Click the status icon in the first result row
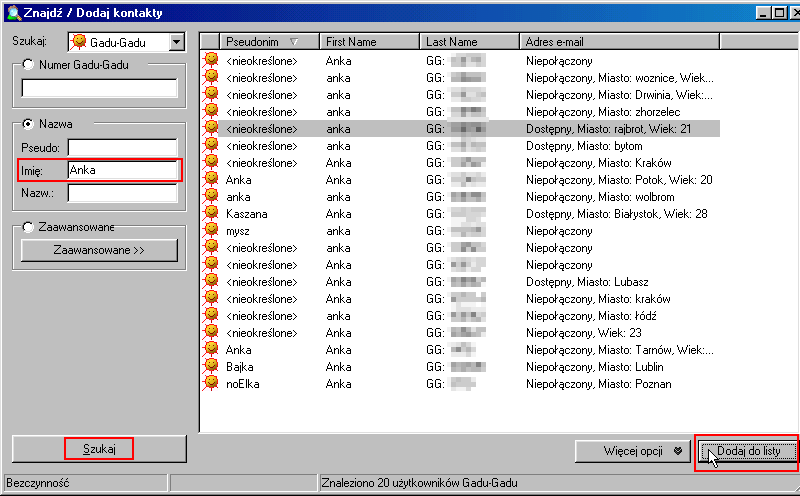800x496 pixels. (211, 61)
